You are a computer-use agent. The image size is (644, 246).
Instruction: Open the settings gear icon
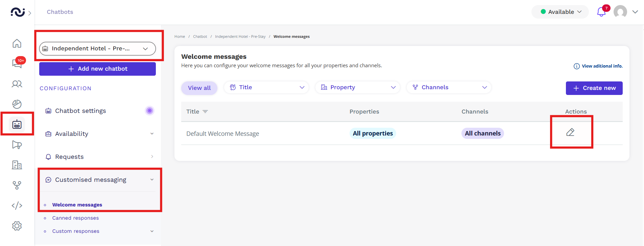tap(17, 226)
